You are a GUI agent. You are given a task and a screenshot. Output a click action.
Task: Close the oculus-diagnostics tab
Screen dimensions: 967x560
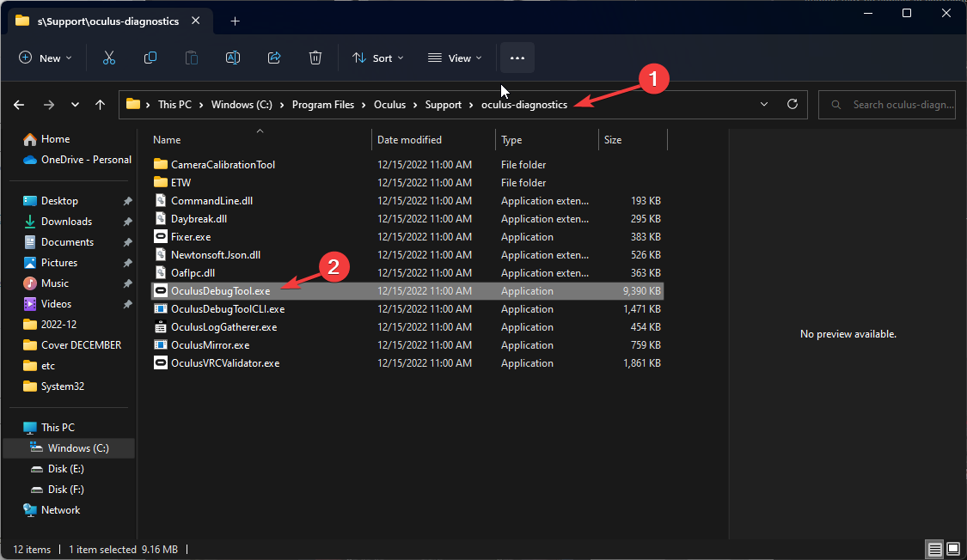[x=195, y=21]
